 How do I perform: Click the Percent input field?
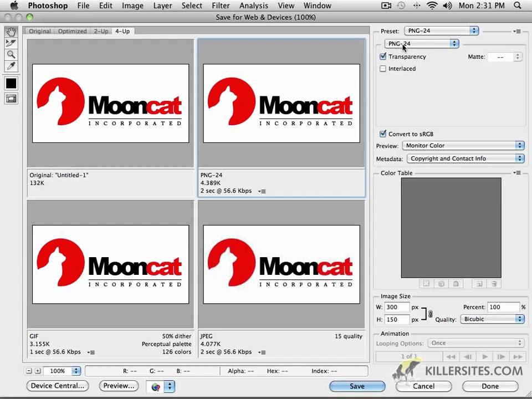coord(503,307)
